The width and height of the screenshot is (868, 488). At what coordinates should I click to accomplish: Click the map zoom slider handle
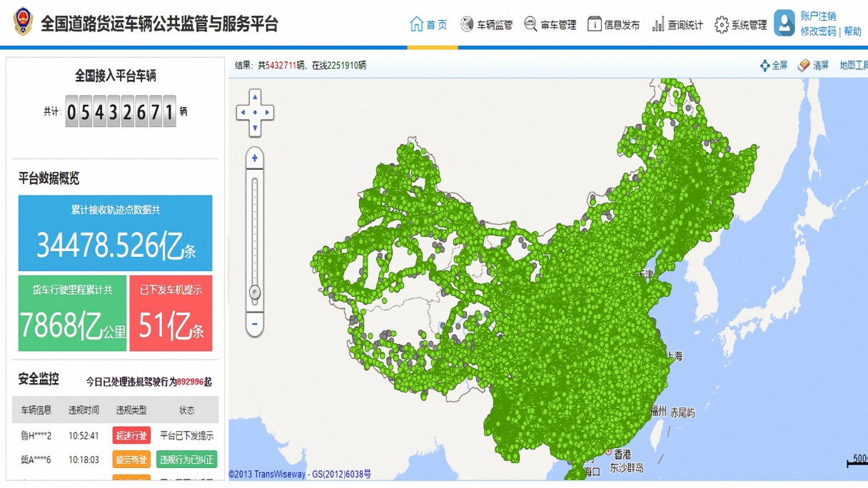pyautogui.click(x=255, y=292)
